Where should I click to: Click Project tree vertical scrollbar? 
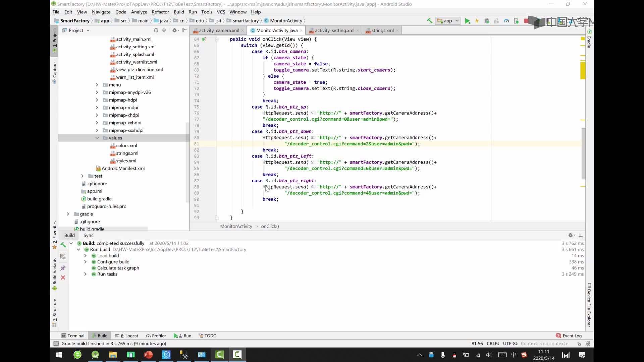(187, 162)
